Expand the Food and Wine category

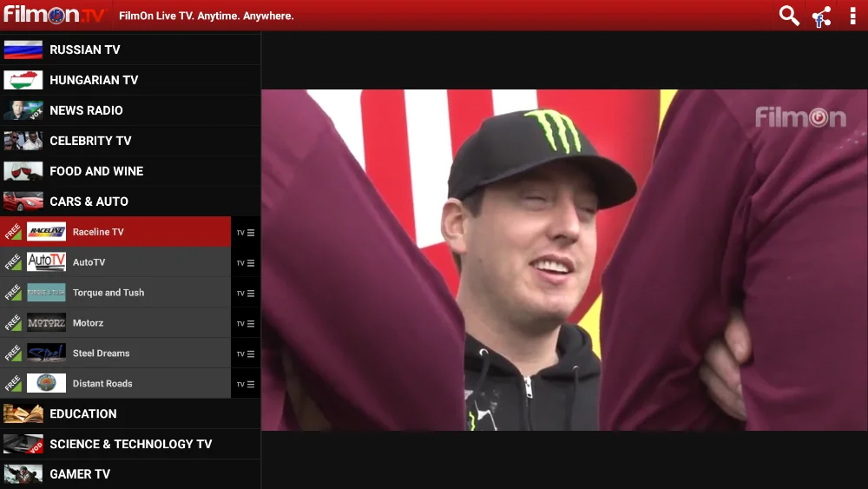click(130, 171)
